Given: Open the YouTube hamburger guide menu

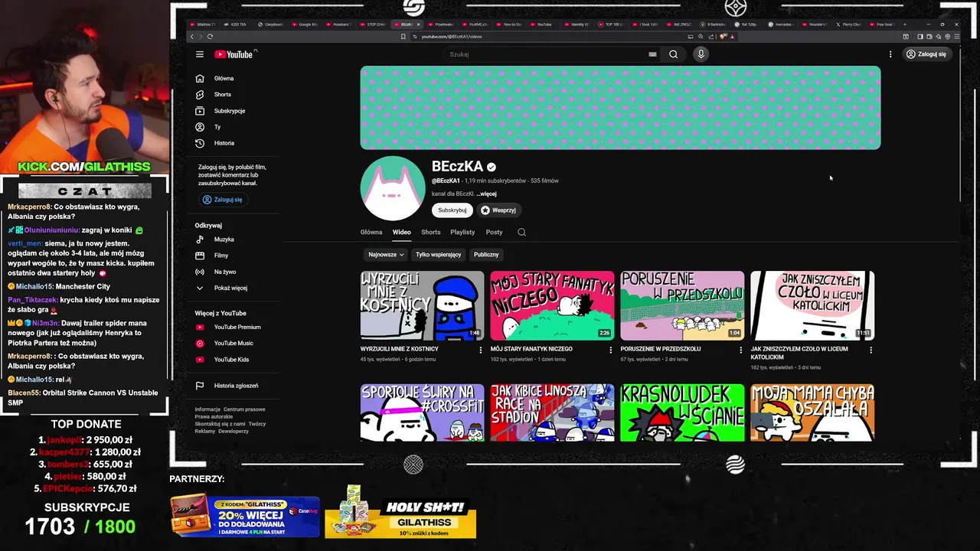Looking at the screenshot, I should pyautogui.click(x=199, y=54).
